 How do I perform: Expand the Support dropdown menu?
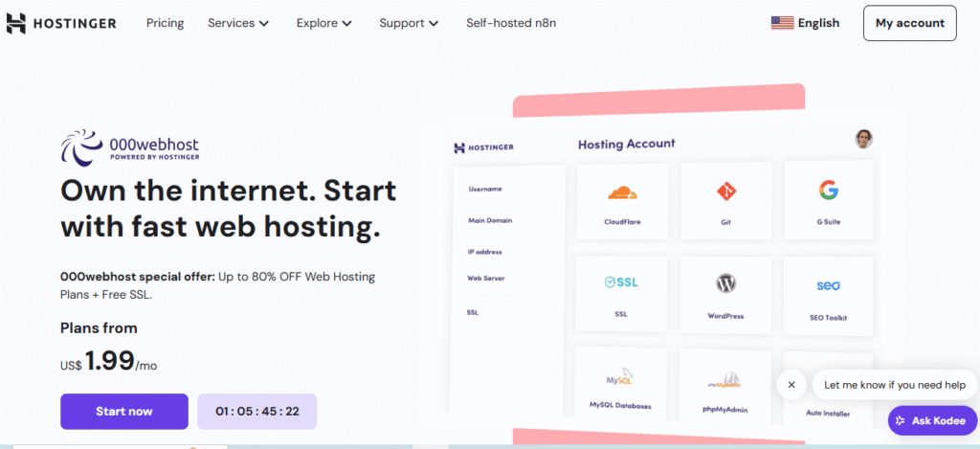pos(409,23)
